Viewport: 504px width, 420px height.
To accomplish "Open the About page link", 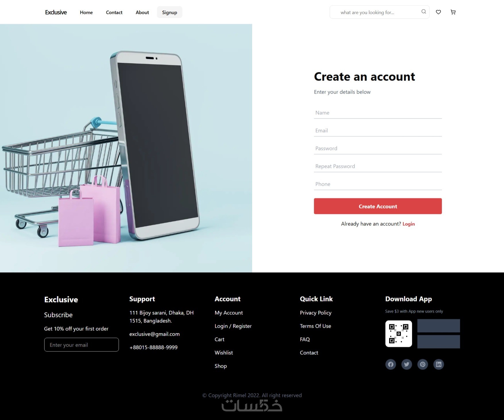I will 142,12.
